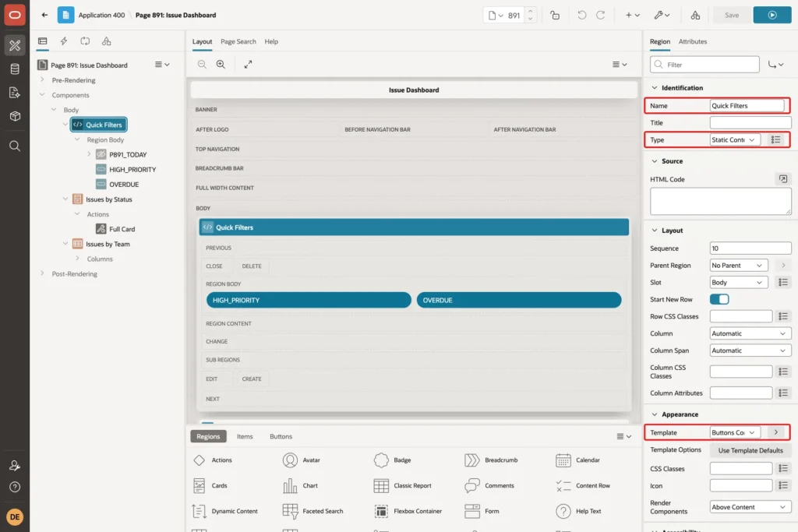Open the Utilities wrench dropdown menu

[662, 15]
